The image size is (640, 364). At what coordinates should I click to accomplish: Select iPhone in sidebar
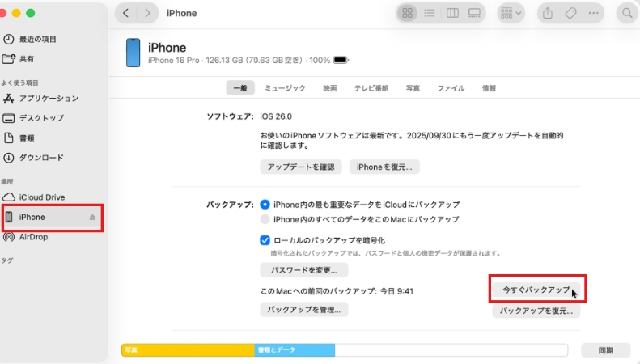point(53,217)
